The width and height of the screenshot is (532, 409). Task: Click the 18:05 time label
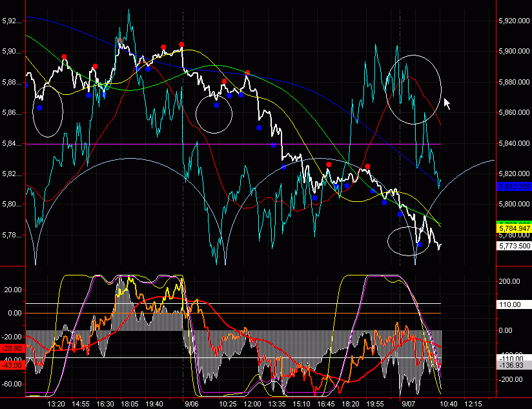point(130,404)
